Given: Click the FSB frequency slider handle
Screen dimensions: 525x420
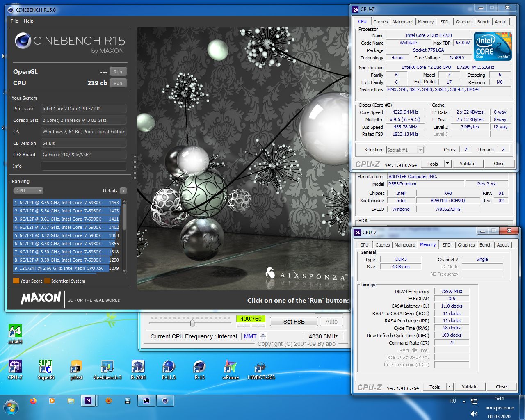Looking at the screenshot, I should pyautogui.click(x=192, y=323).
